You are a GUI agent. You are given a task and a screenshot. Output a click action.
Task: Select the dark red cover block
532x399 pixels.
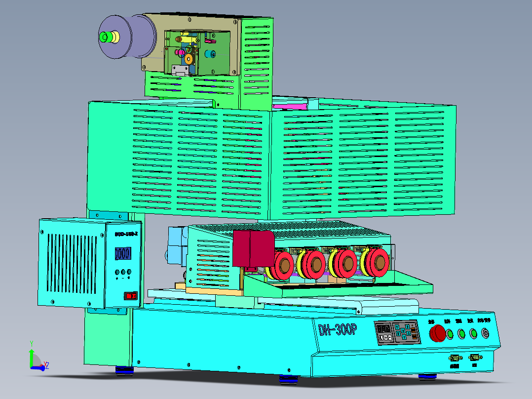click(x=254, y=248)
